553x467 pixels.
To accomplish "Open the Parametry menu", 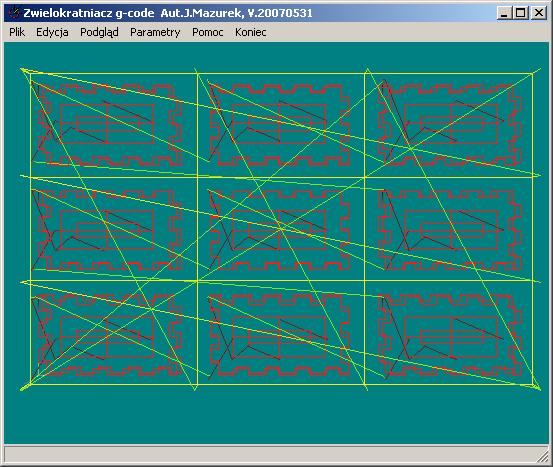I will (x=155, y=32).
